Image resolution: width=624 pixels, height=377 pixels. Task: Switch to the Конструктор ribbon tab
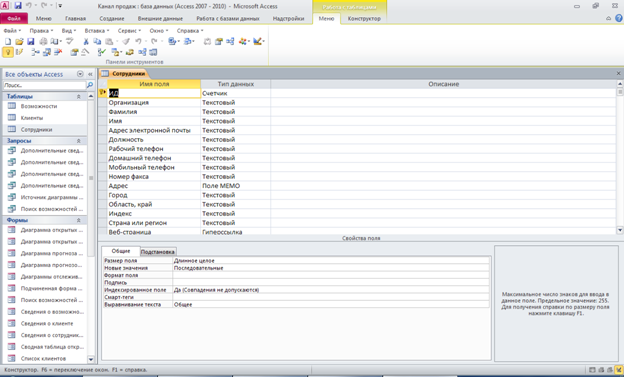[364, 18]
